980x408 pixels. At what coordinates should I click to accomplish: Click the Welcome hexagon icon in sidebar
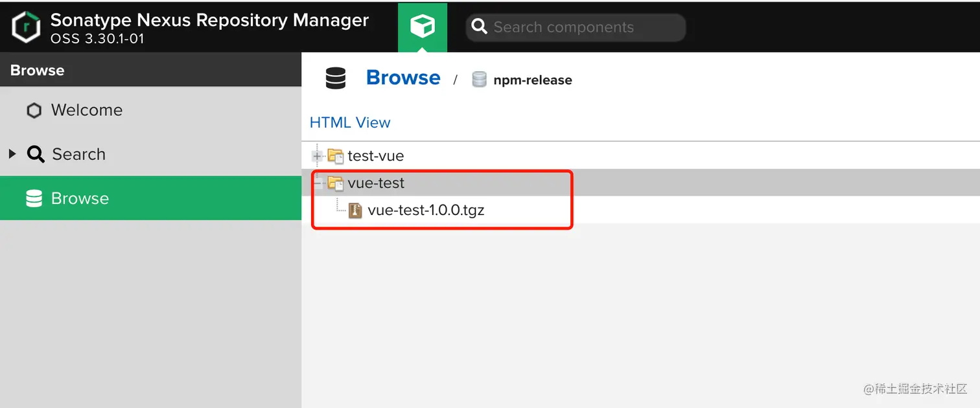coord(34,111)
